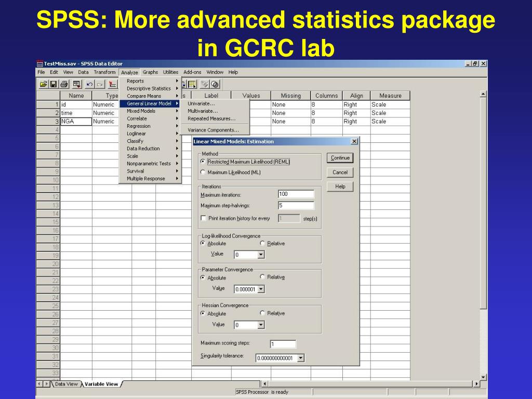Enable Print iteration history checkbox

click(x=204, y=218)
